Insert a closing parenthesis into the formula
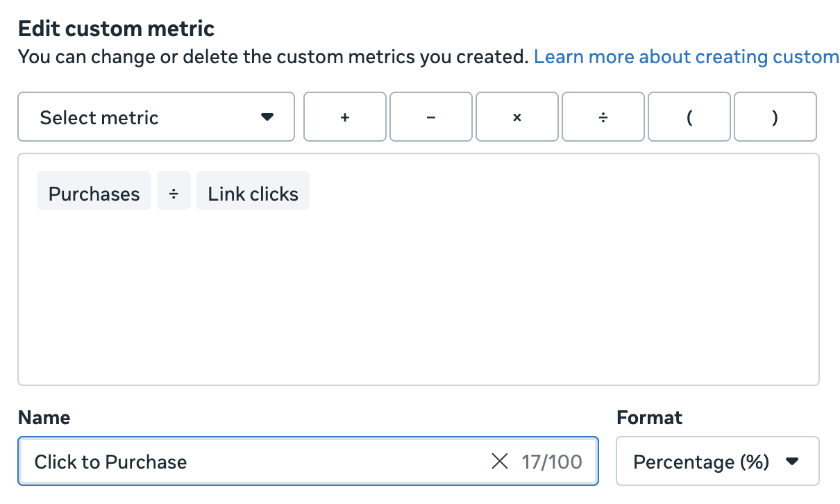Screen dimensions: 840x504 [775, 117]
